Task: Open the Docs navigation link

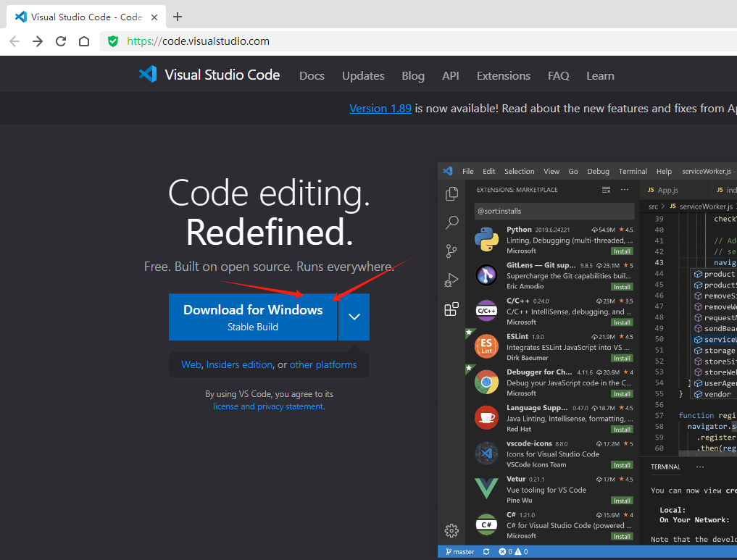Action: click(312, 75)
